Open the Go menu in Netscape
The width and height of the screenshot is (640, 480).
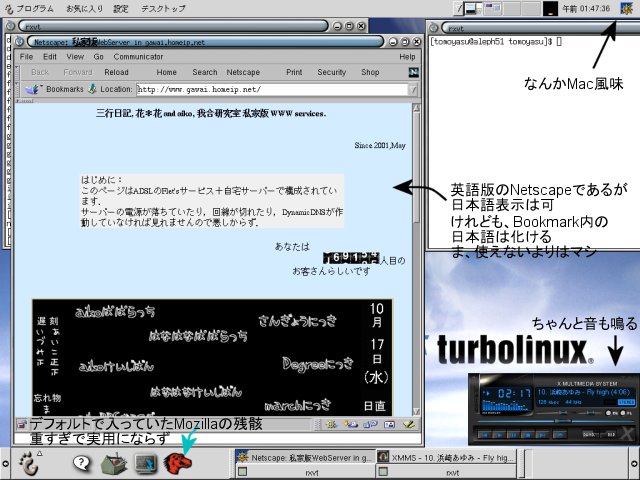(98, 57)
